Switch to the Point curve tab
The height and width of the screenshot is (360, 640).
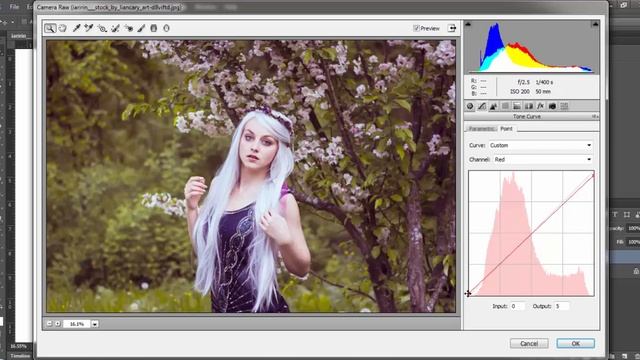[x=506, y=129]
